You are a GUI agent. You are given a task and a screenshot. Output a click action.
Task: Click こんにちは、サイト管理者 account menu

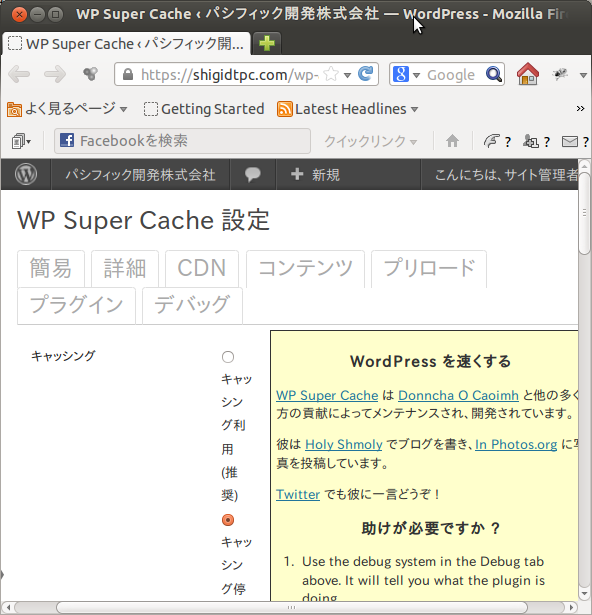pyautogui.click(x=506, y=174)
